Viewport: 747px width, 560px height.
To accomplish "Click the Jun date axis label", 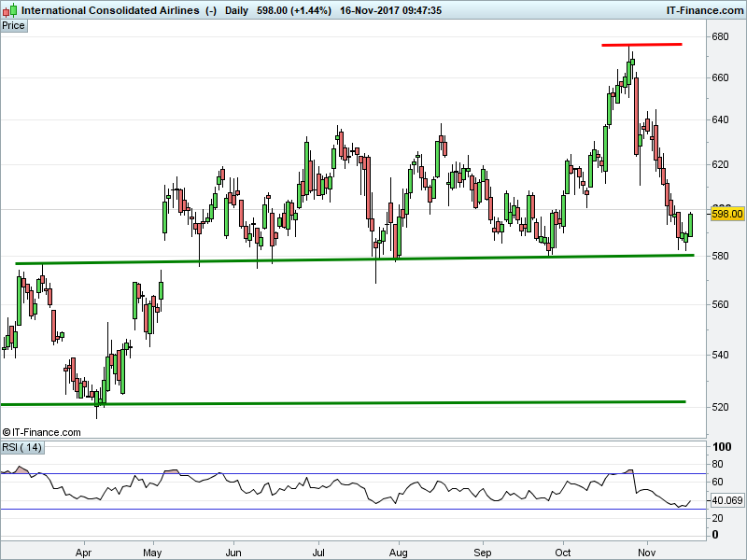I will 233,553.
